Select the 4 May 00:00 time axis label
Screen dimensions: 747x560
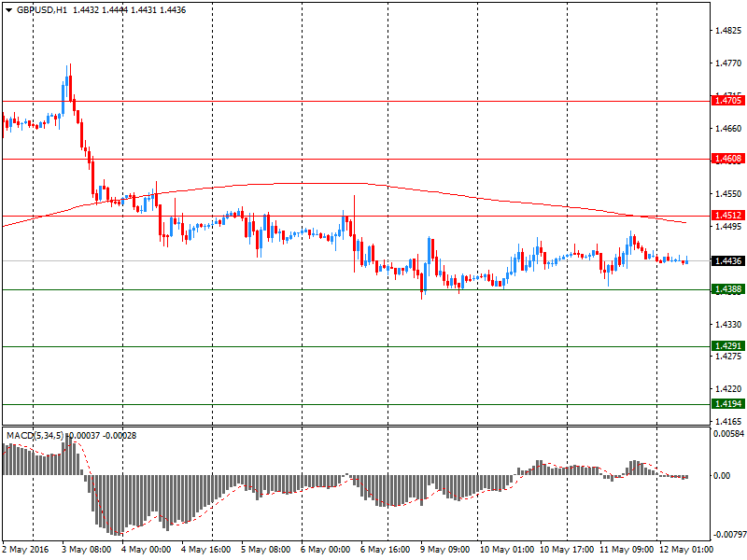[x=146, y=550]
